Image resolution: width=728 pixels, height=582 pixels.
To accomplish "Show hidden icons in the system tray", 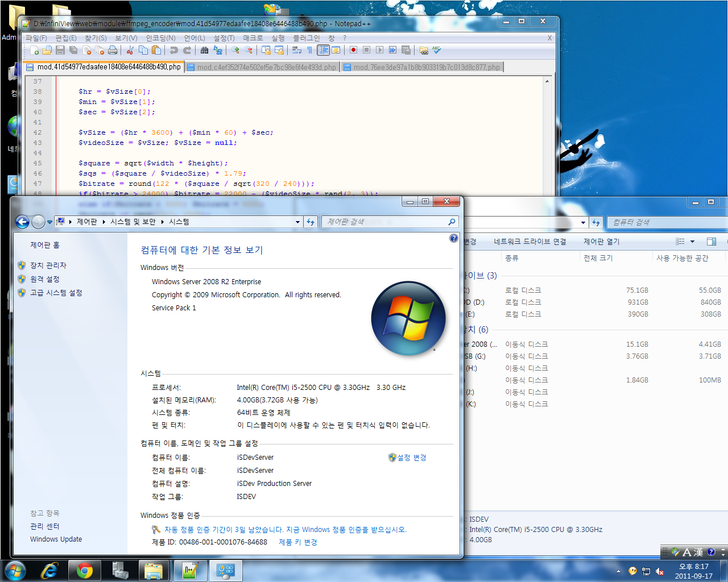I will tap(618, 571).
